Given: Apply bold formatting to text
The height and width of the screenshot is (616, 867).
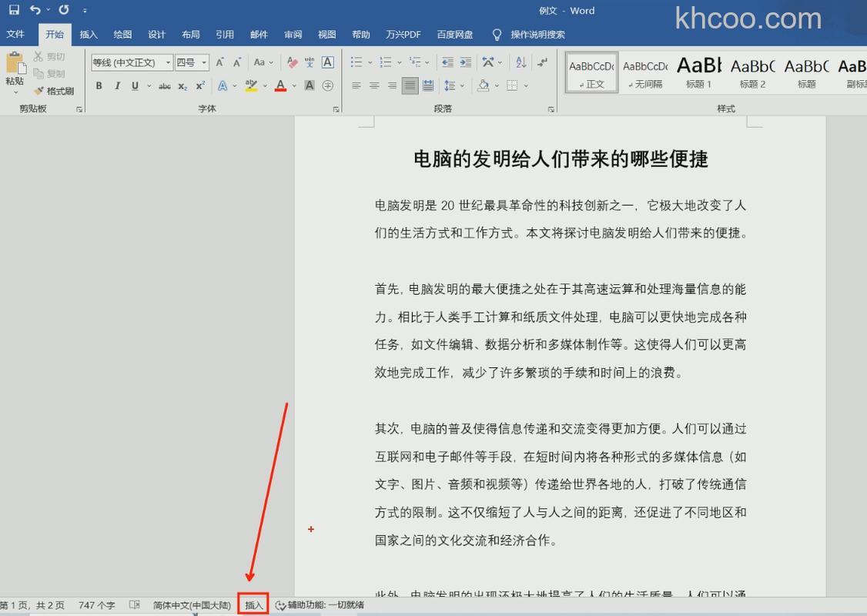Looking at the screenshot, I should tap(99, 85).
